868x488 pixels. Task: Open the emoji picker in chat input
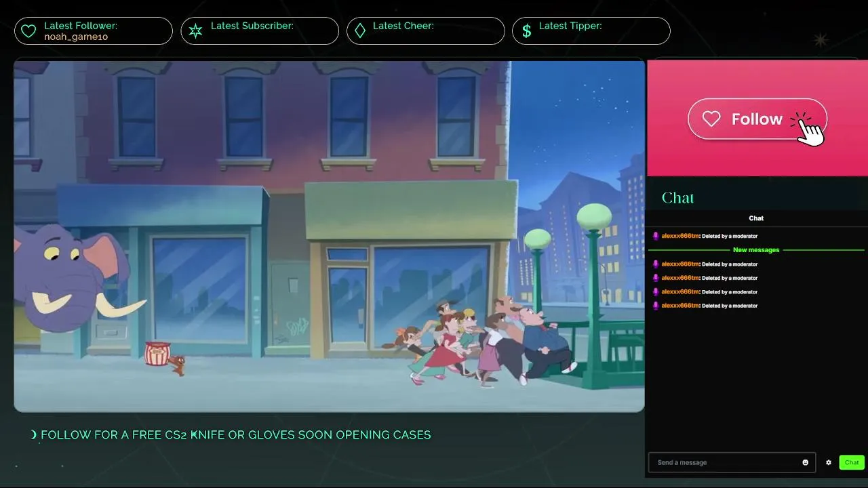[x=806, y=462]
